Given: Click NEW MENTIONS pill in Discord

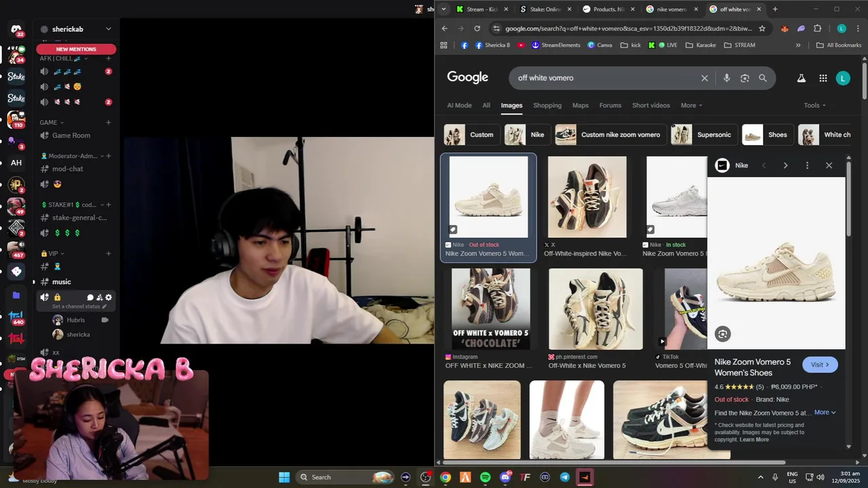Looking at the screenshot, I should coord(76,49).
